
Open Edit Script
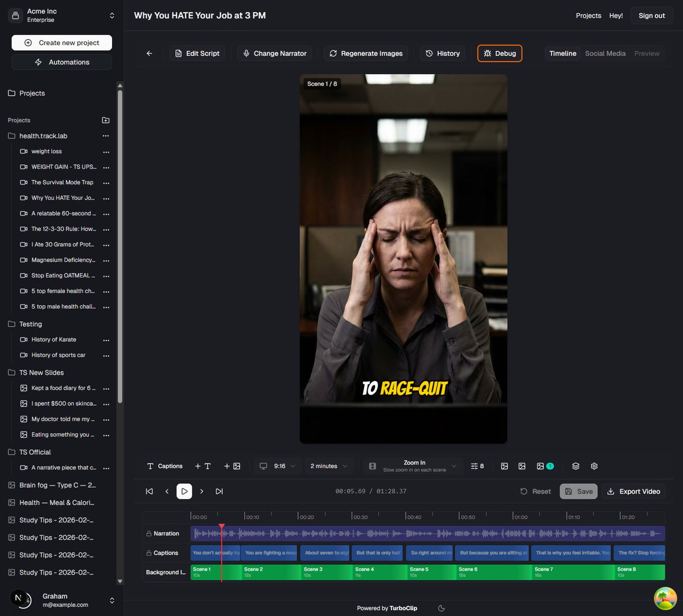pyautogui.click(x=197, y=54)
